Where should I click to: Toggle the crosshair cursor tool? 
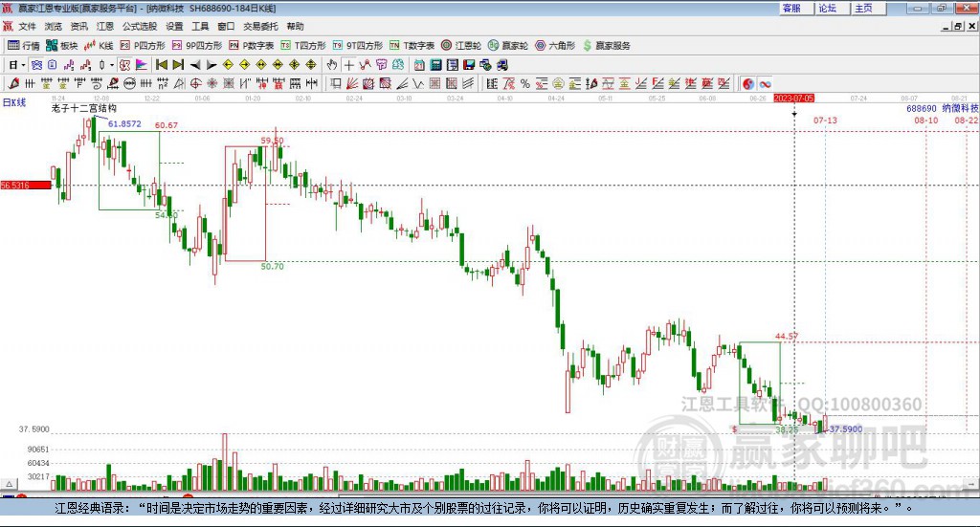[348, 65]
